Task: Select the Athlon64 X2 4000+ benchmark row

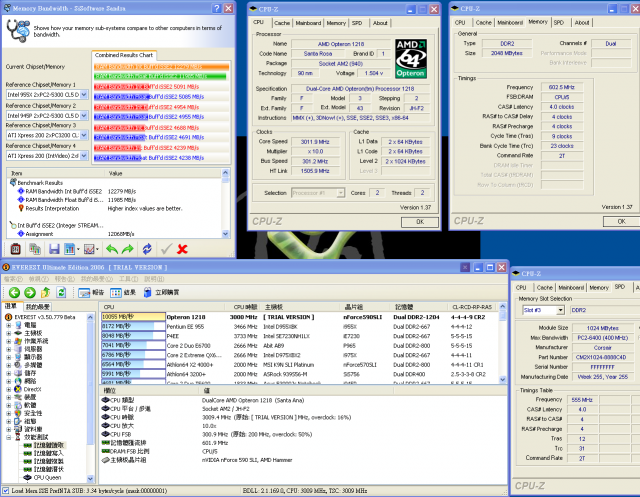Action: click(x=299, y=364)
